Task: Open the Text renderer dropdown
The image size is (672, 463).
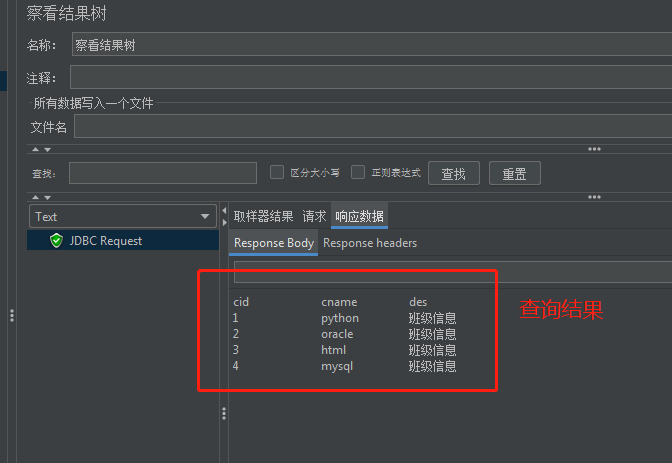Action: point(123,216)
